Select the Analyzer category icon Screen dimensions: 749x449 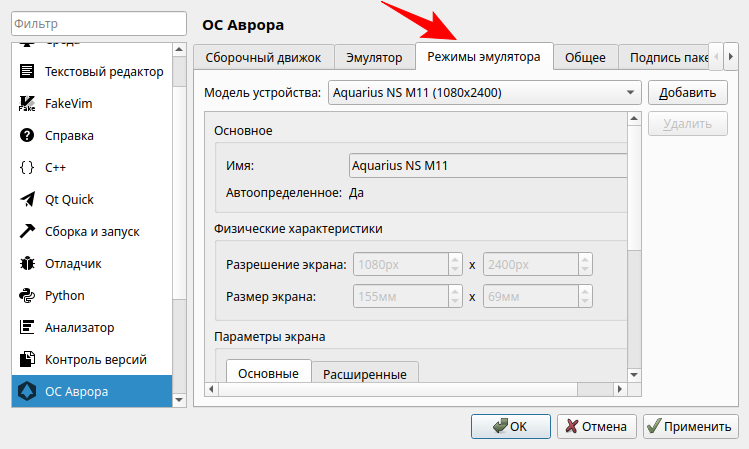tap(27, 327)
